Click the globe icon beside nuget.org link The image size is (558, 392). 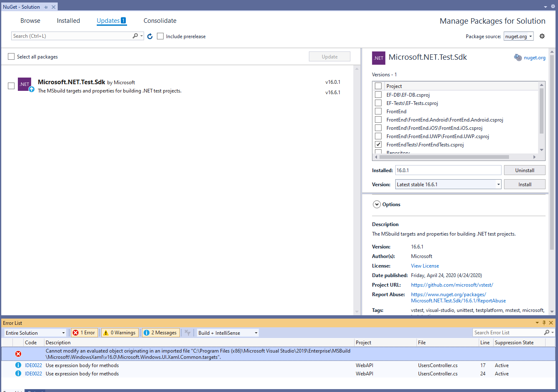click(x=518, y=58)
